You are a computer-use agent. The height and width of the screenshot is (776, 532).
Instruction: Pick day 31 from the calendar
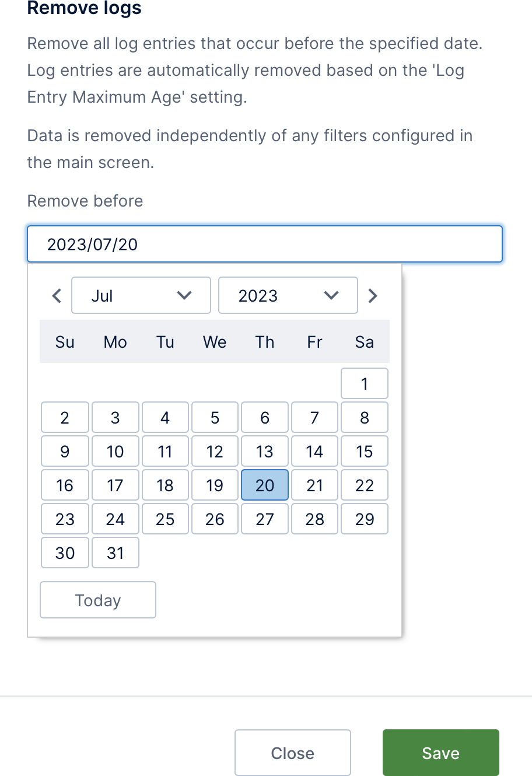click(x=115, y=553)
